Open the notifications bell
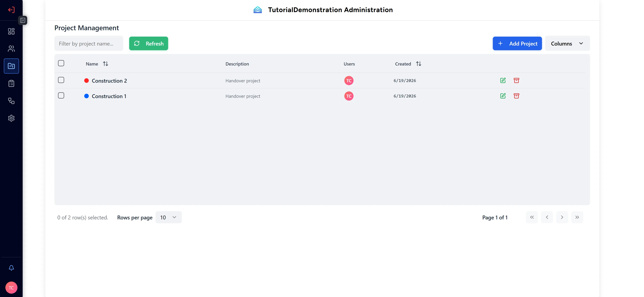 (x=11, y=268)
